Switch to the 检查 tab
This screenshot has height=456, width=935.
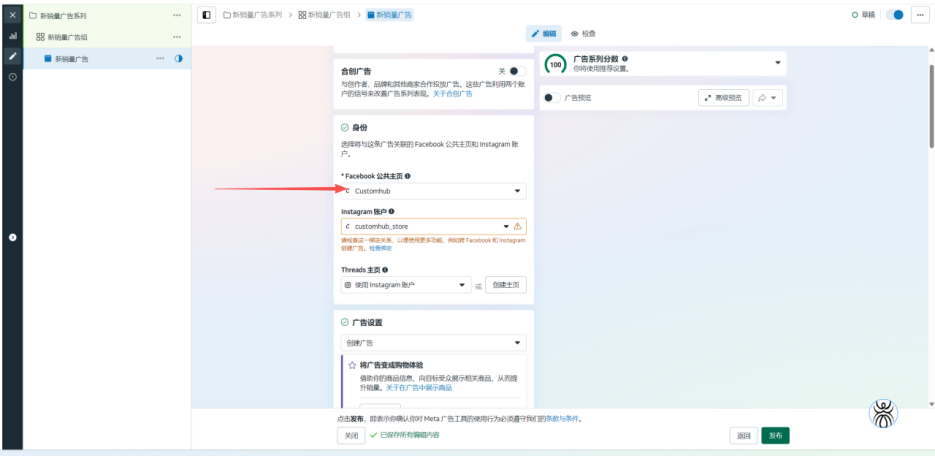pyautogui.click(x=582, y=33)
